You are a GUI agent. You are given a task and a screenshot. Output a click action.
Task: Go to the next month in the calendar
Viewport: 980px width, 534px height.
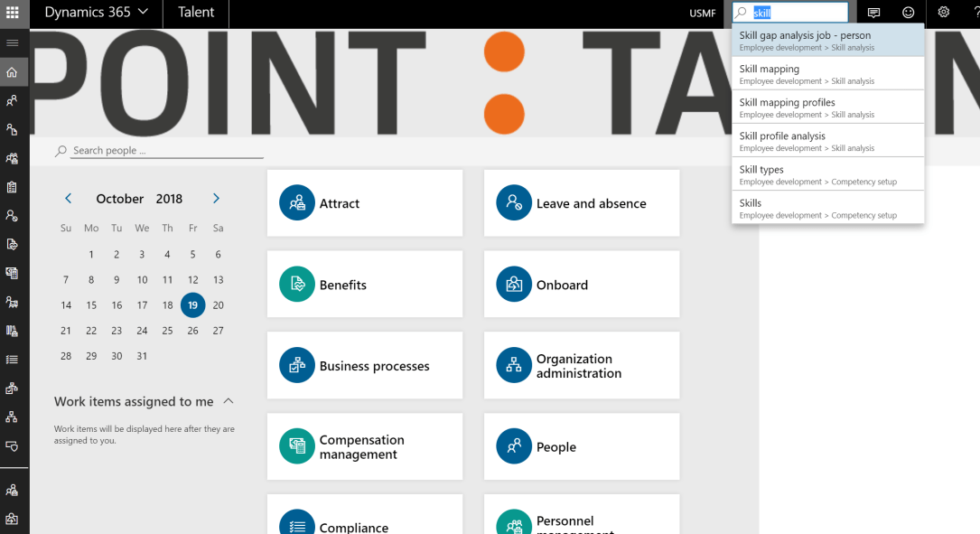coord(216,199)
